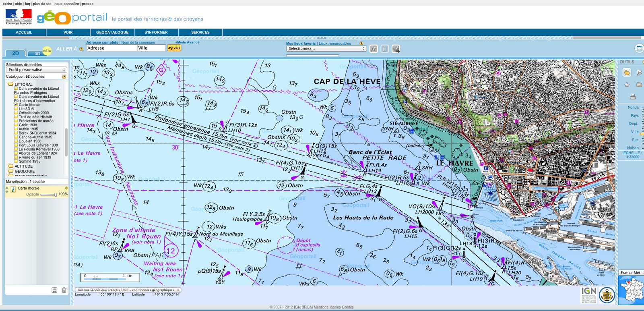Check the Litto3D layer checkbox
644x311 pixels.
point(16,109)
